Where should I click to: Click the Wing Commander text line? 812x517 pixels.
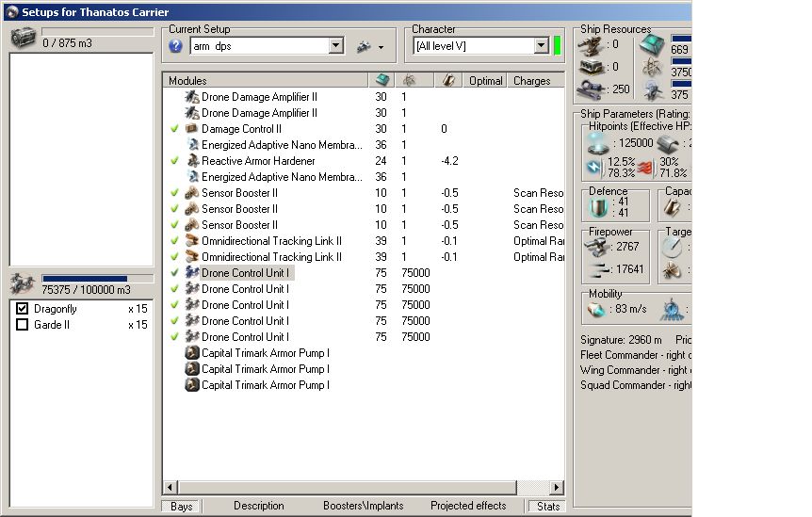click(636, 370)
